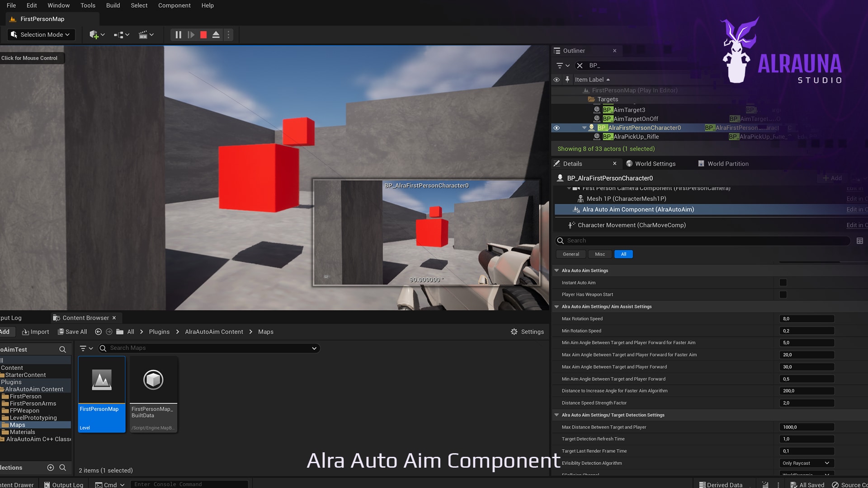The height and width of the screenshot is (488, 868).
Task: Stop the play session with the red square
Action: click(x=203, y=35)
